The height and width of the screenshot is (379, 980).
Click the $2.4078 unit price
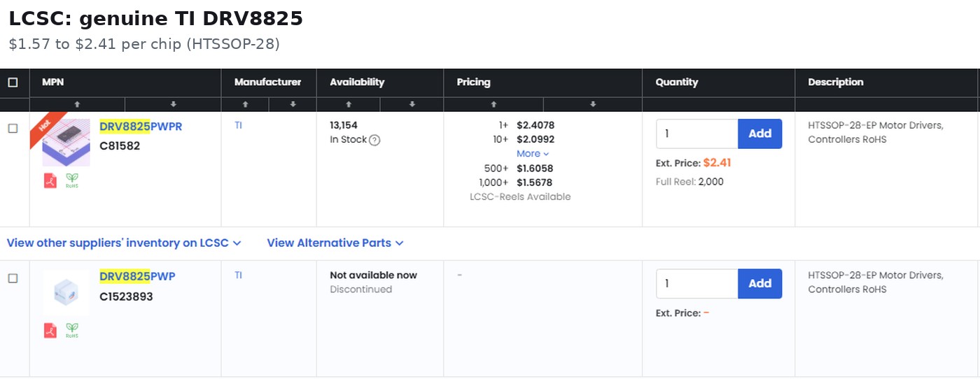535,125
